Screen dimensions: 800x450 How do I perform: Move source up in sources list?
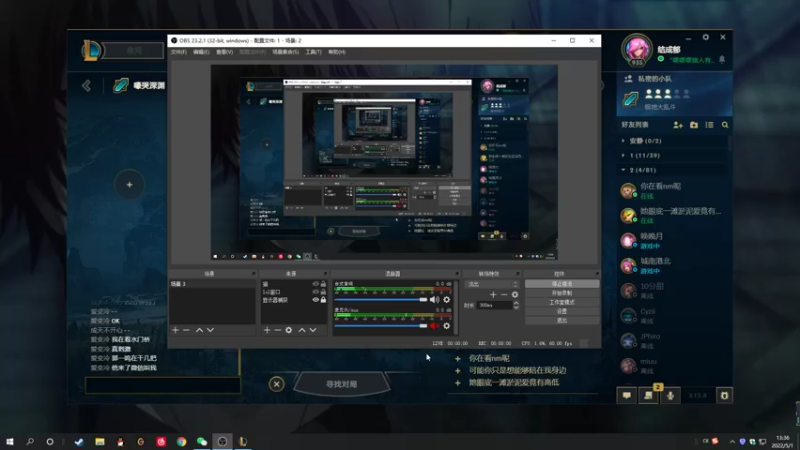pyautogui.click(x=302, y=330)
